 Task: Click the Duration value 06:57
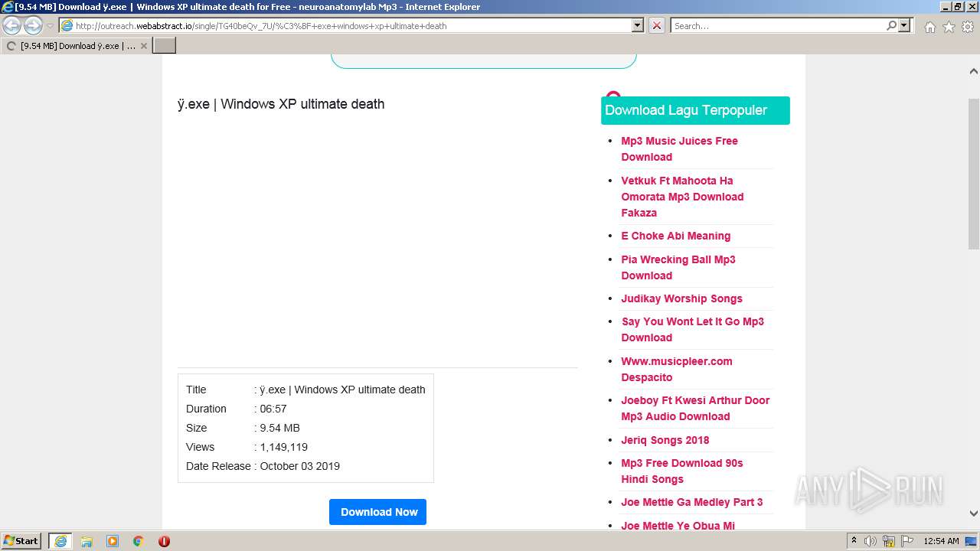click(x=273, y=409)
